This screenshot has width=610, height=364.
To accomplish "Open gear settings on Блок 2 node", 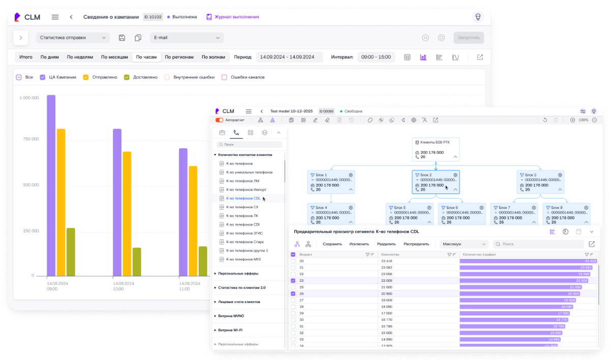I will (455, 175).
